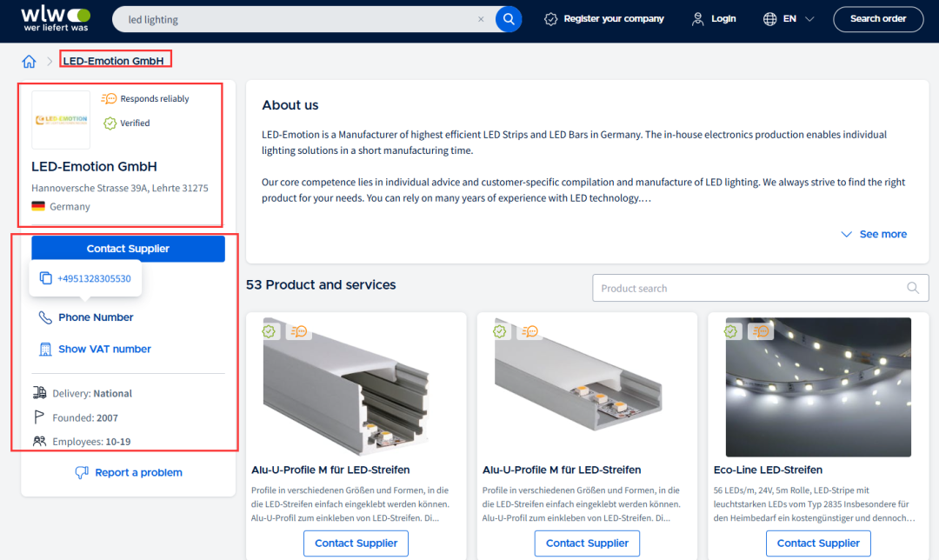Open the Login menu item
Image resolution: width=939 pixels, height=560 pixels.
click(714, 19)
